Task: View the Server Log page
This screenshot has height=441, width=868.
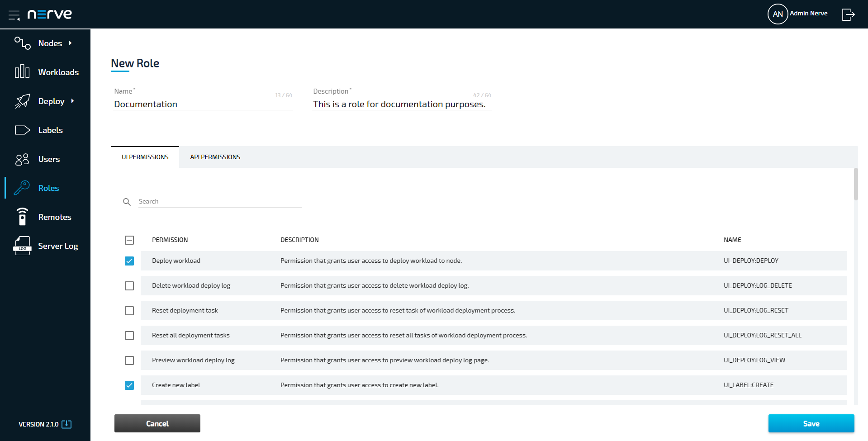Action: pos(57,246)
